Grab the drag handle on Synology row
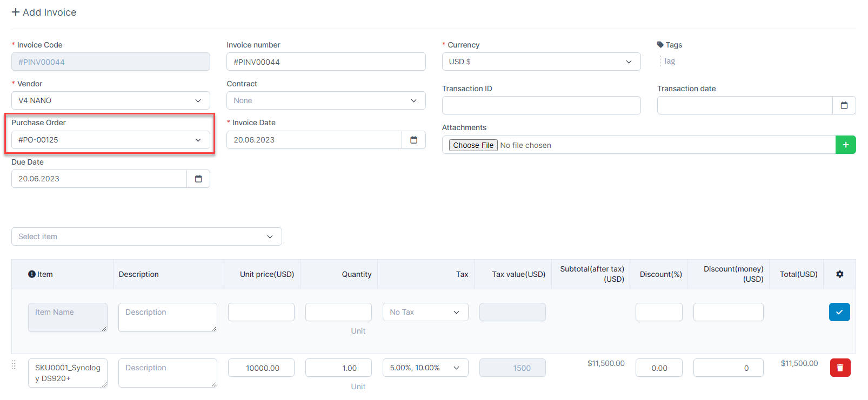Image resolution: width=868 pixels, height=400 pixels. [15, 365]
